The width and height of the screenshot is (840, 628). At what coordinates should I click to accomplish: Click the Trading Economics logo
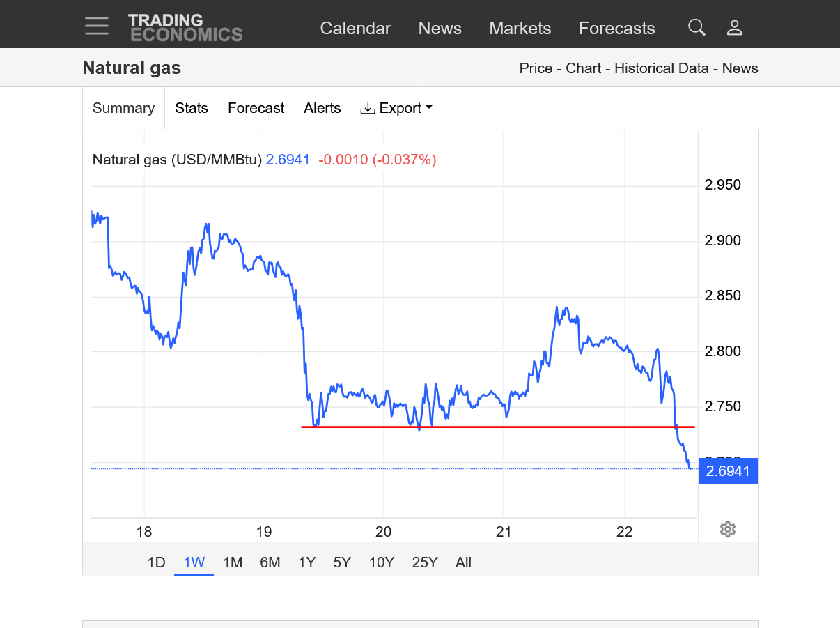click(185, 28)
